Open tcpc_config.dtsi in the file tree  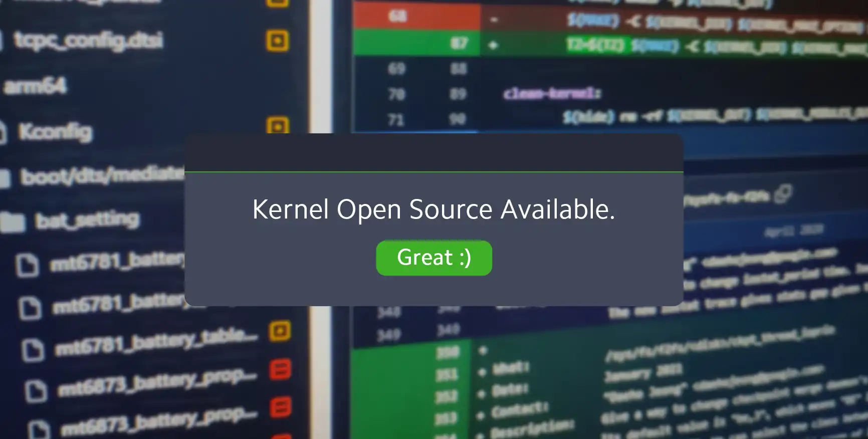pos(88,40)
